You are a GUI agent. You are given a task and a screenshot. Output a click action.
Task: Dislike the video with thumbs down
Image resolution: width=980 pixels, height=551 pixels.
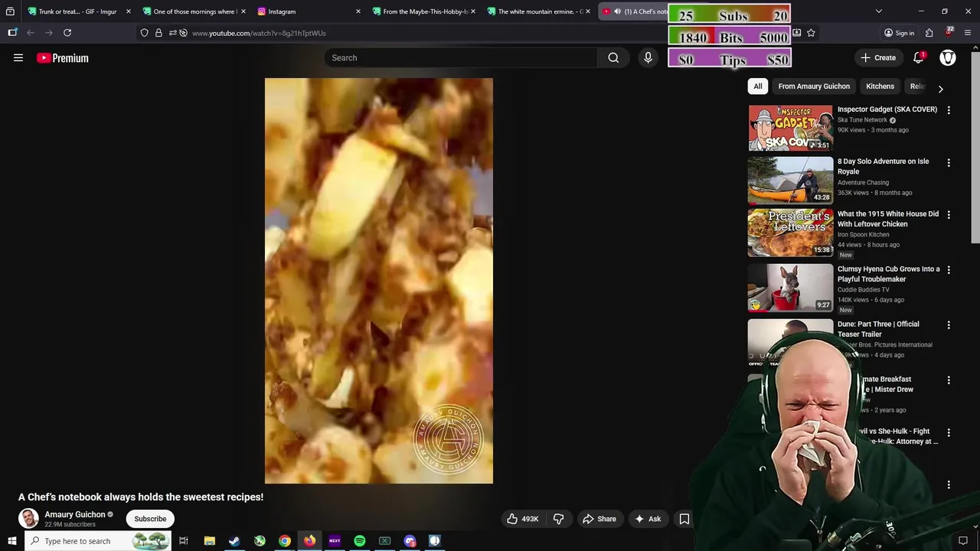coord(559,519)
